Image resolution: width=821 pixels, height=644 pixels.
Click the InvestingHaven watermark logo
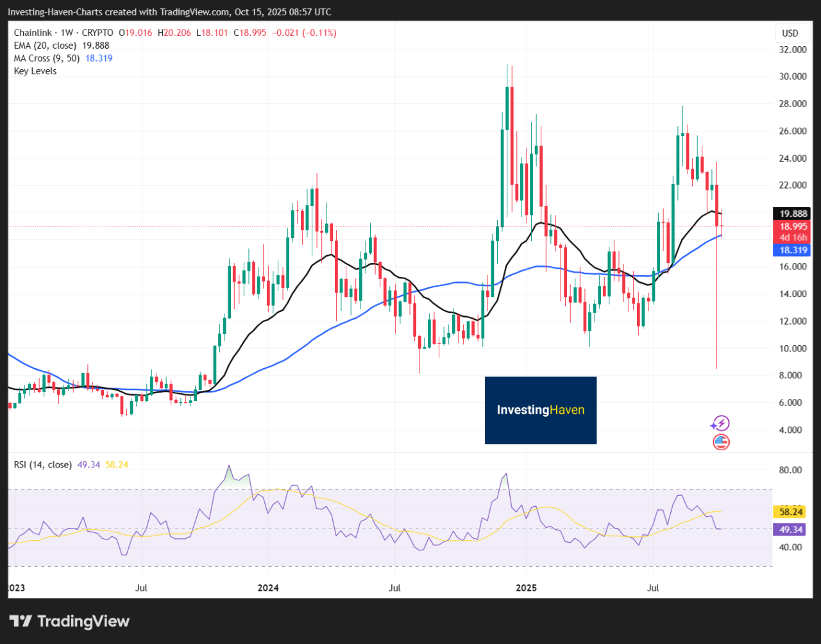(x=540, y=410)
